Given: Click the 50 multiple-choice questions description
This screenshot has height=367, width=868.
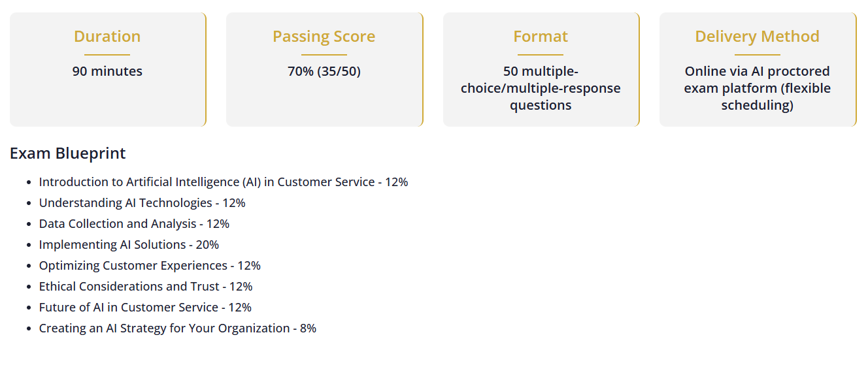Looking at the screenshot, I should [x=541, y=88].
